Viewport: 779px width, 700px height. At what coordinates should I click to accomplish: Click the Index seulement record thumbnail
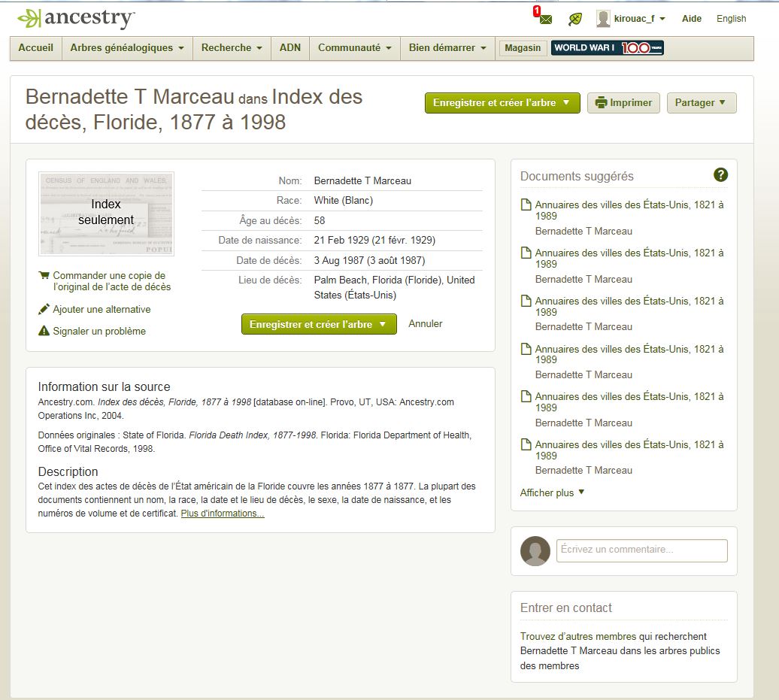coord(106,214)
